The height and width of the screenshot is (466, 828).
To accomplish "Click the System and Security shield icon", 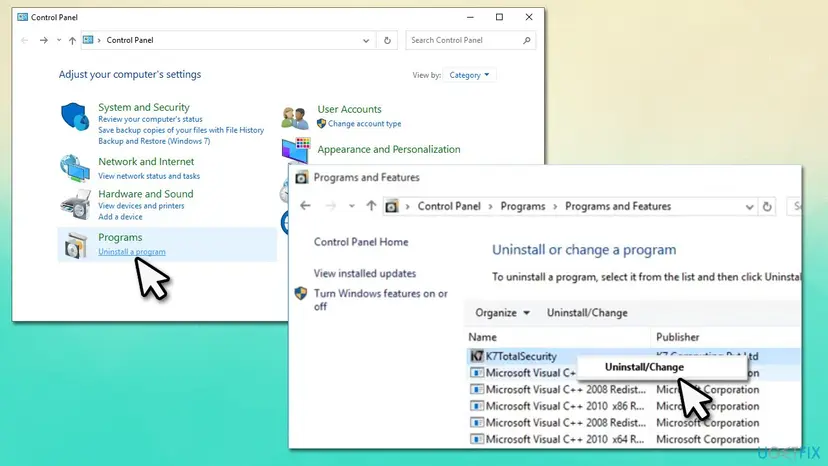I will point(74,116).
